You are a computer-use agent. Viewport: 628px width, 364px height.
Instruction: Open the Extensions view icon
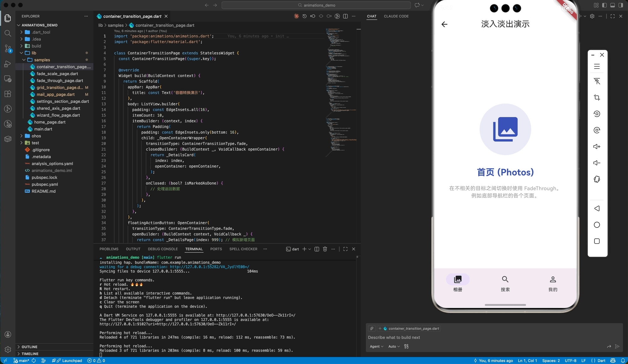8,94
